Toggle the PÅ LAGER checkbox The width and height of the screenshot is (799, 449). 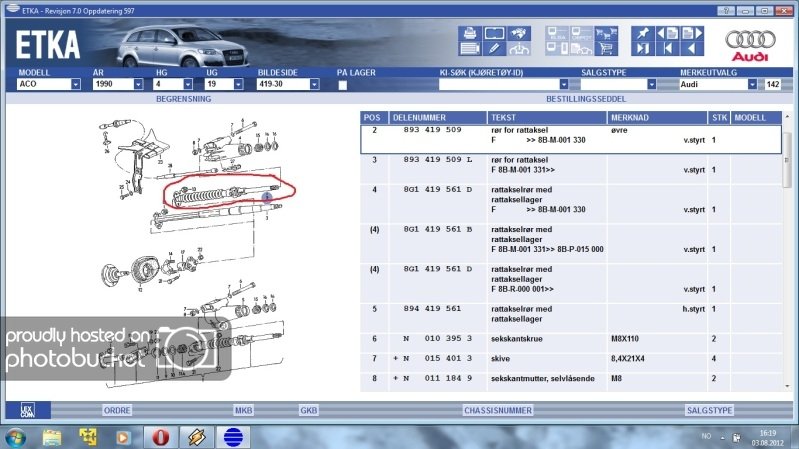pyautogui.click(x=343, y=86)
